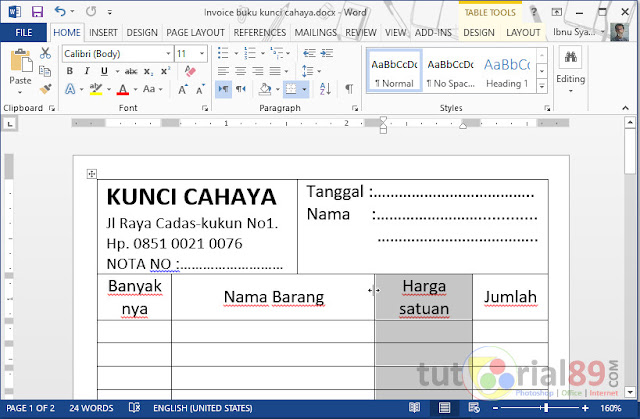640x419 pixels.
Task: Sort A to Z icon
Action: [325, 89]
